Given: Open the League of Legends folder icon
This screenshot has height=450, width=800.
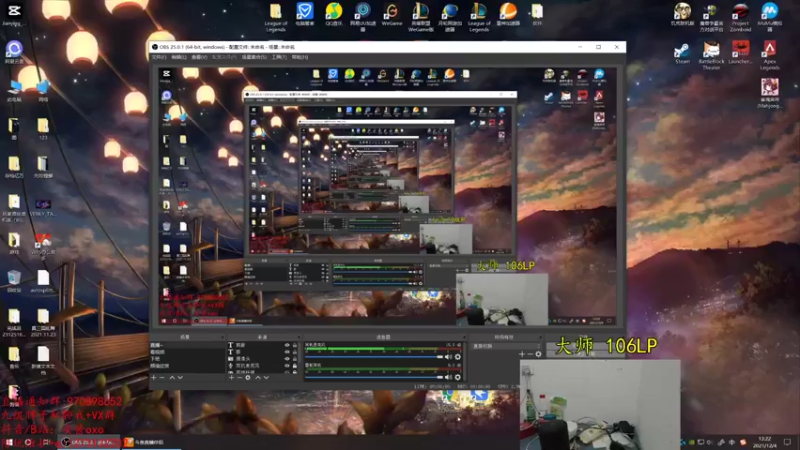Looking at the screenshot, I should tap(276, 17).
